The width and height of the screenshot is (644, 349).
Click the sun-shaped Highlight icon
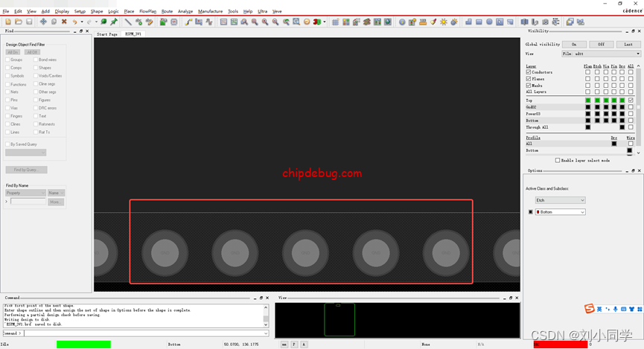[x=444, y=22]
